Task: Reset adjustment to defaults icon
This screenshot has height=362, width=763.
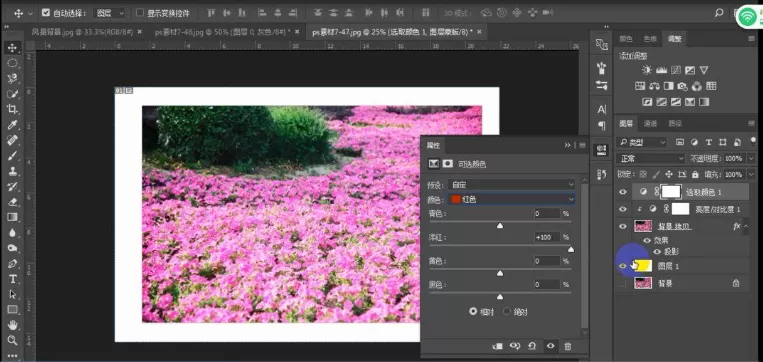Action: [532, 346]
